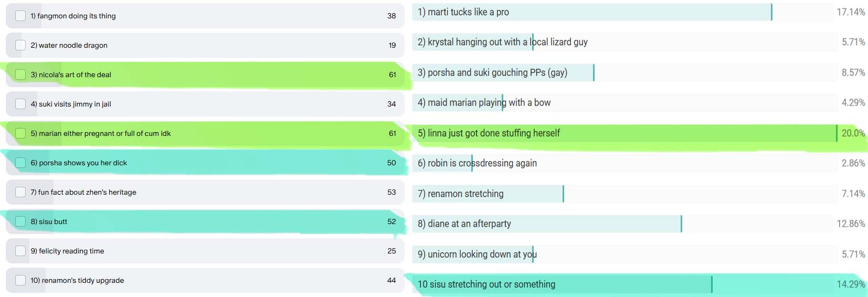Select nicola's art of the deal checkbox
The height and width of the screenshot is (297, 868).
[x=20, y=75]
